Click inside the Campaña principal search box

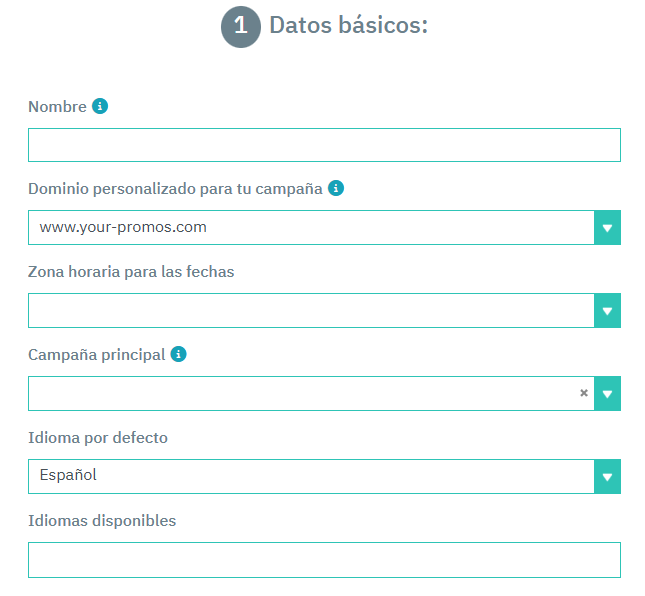(300, 394)
